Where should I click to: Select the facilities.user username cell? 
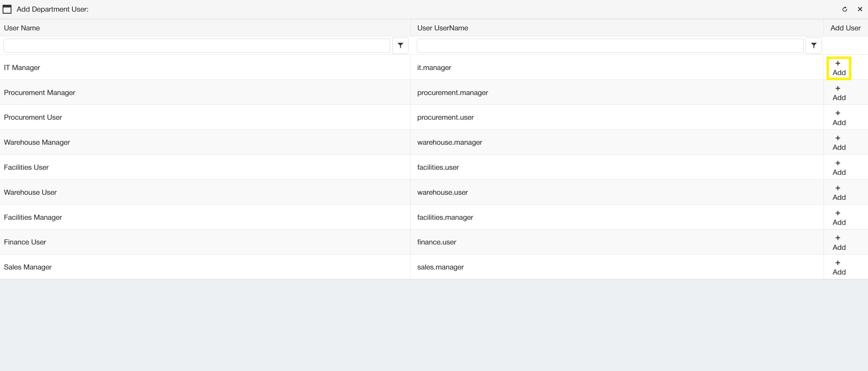617,167
